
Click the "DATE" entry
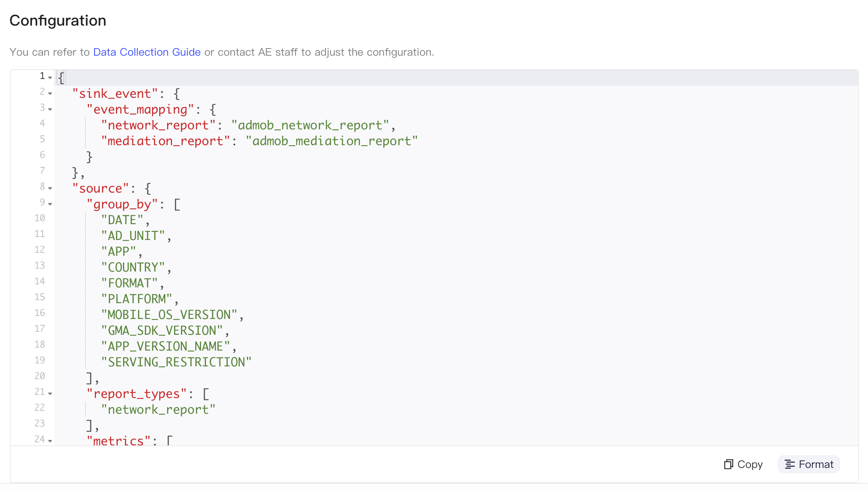point(122,220)
